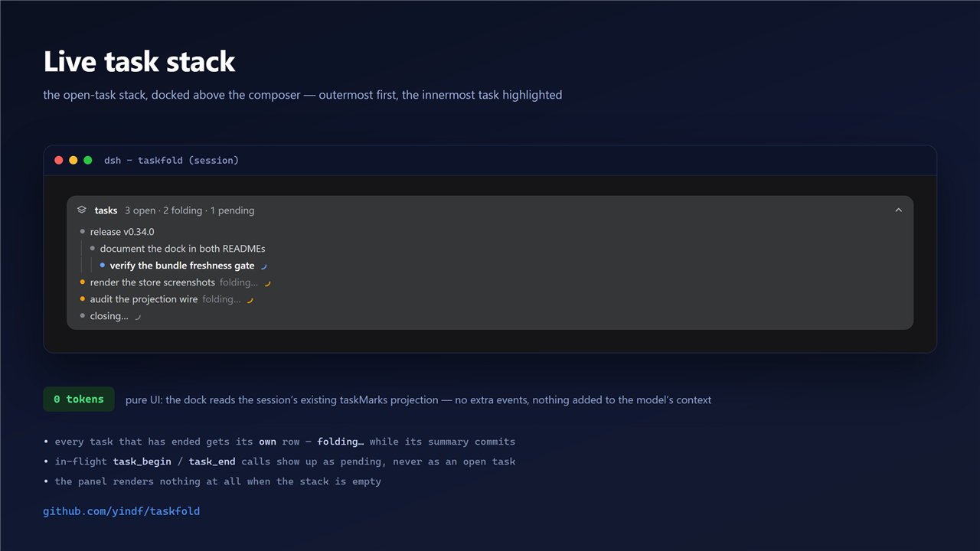Screen dimensions: 980x551
Task: Select 'document the dock in both READMEs' row
Action: [490, 249]
